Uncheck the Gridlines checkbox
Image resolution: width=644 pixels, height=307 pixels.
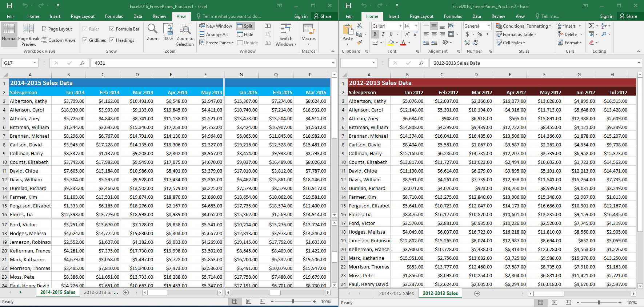85,40
